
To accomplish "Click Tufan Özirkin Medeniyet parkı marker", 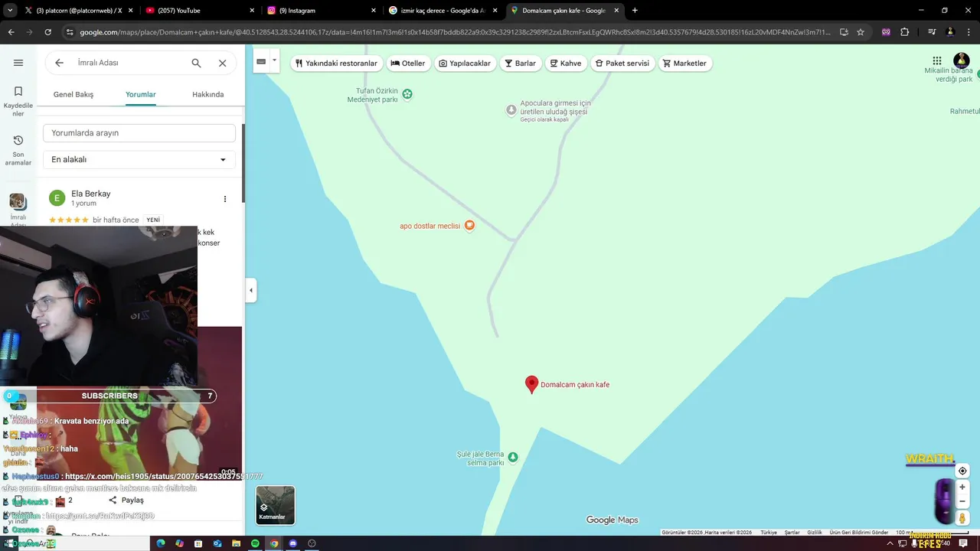I will coord(407,94).
